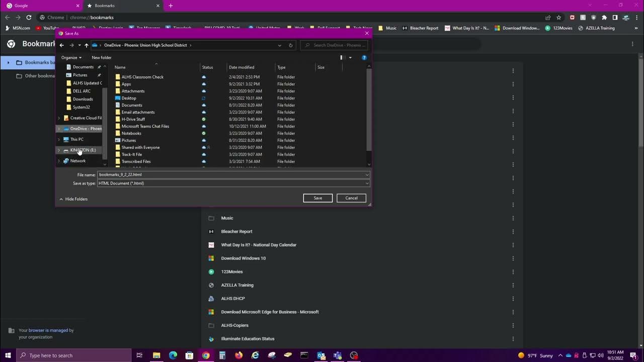
Task: Open AZELLA Training bookmark in list
Action: (x=237, y=285)
